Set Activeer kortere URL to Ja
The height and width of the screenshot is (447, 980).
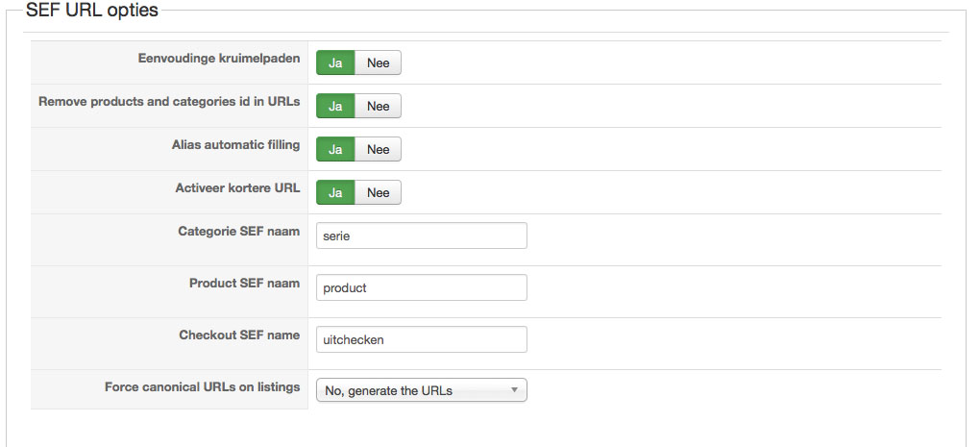tap(335, 192)
